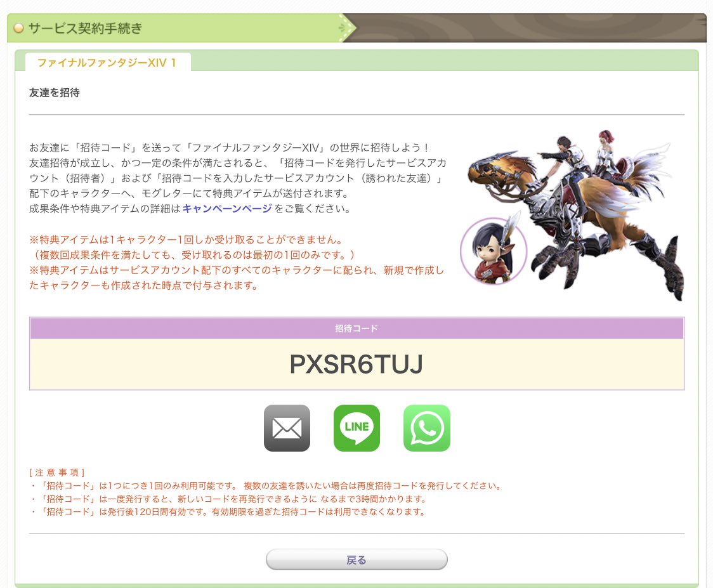
Task: Click the note about 120日間有効 validity
Action: coord(228,512)
